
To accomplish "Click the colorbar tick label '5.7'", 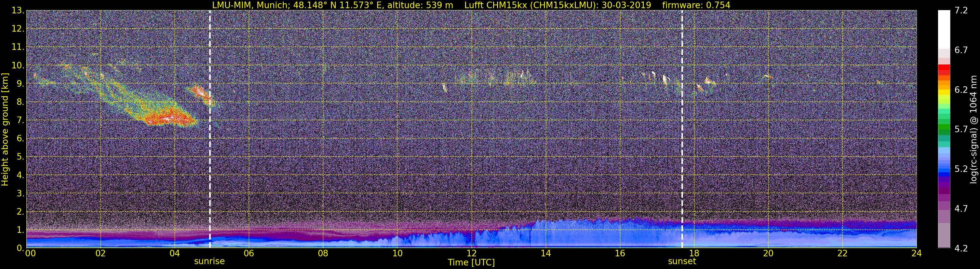I will (x=961, y=130).
